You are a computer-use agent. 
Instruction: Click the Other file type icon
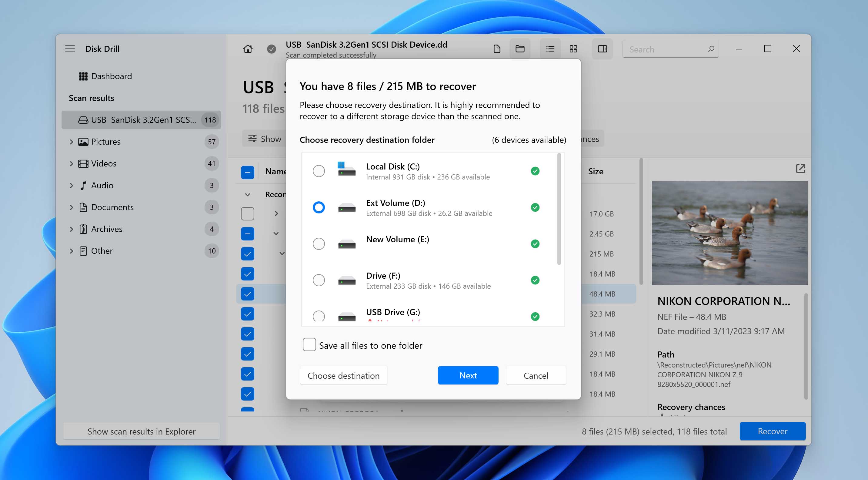click(x=83, y=251)
